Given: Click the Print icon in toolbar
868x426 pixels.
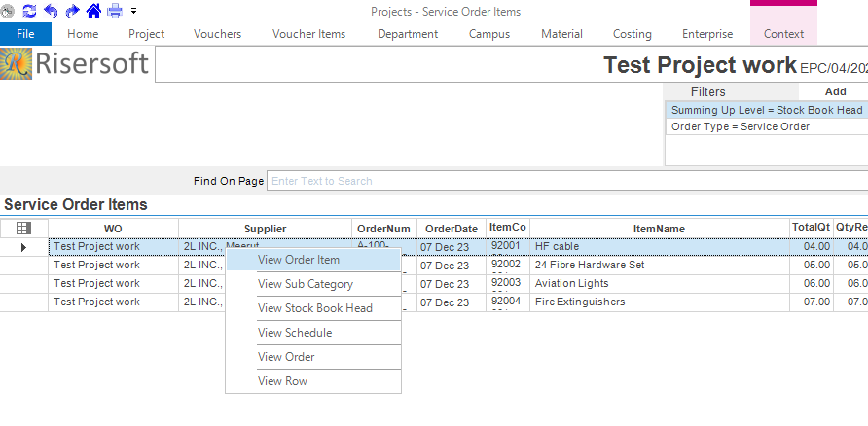Looking at the screenshot, I should pyautogui.click(x=115, y=11).
